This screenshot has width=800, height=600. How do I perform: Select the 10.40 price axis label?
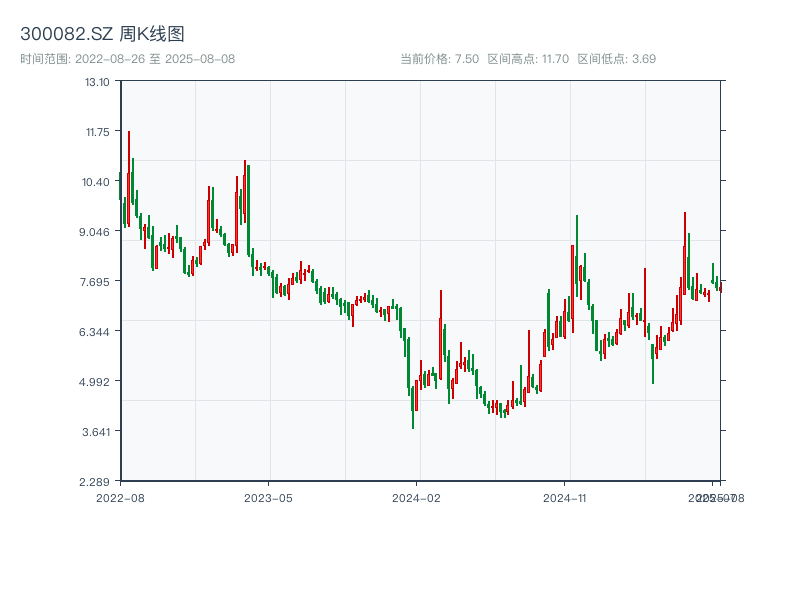tap(97, 182)
